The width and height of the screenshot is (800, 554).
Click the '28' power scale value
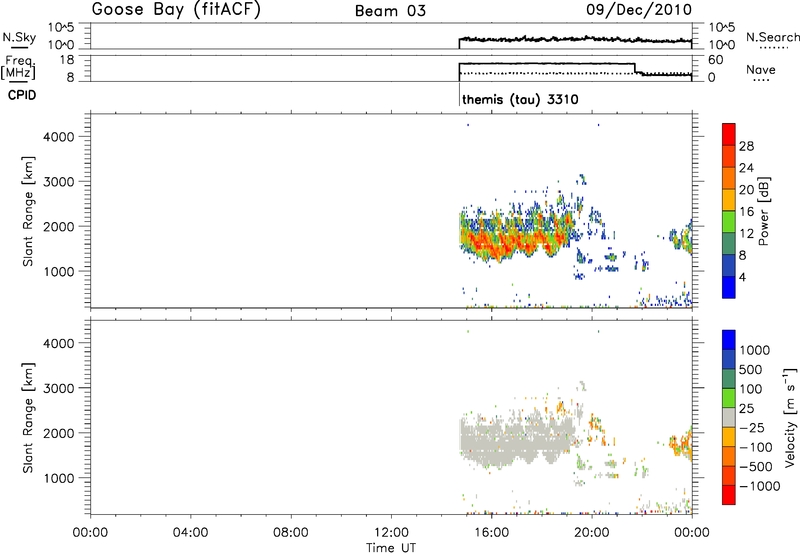click(746, 146)
